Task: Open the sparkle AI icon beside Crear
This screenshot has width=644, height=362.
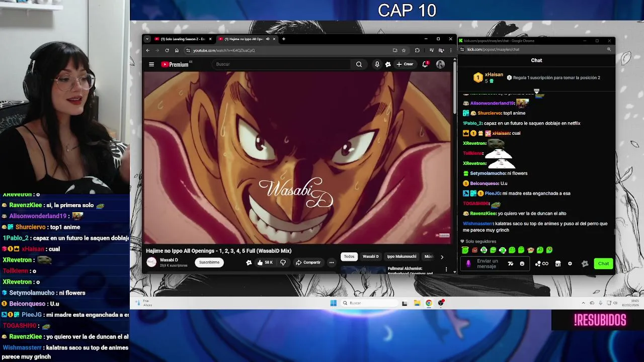Action: coord(388,64)
